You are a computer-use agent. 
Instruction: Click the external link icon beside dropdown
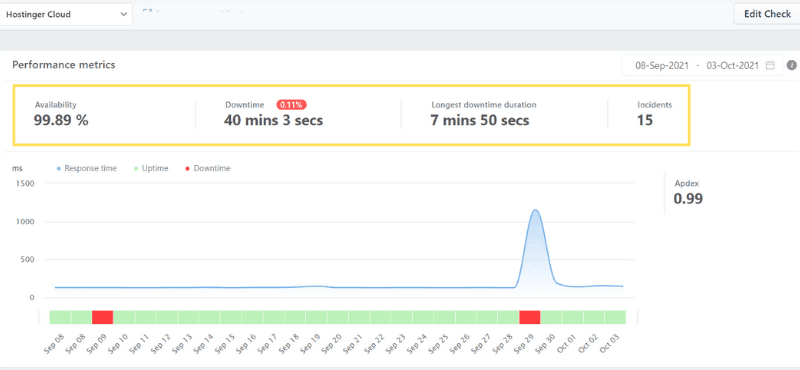(x=146, y=10)
